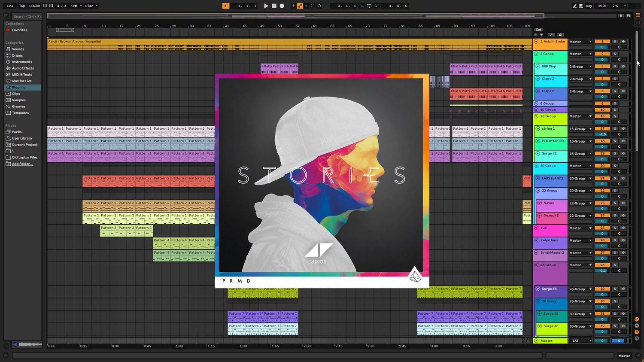Enable Draw Mode pencil icon
Viewport: 644px width, 362px height.
point(575,6)
